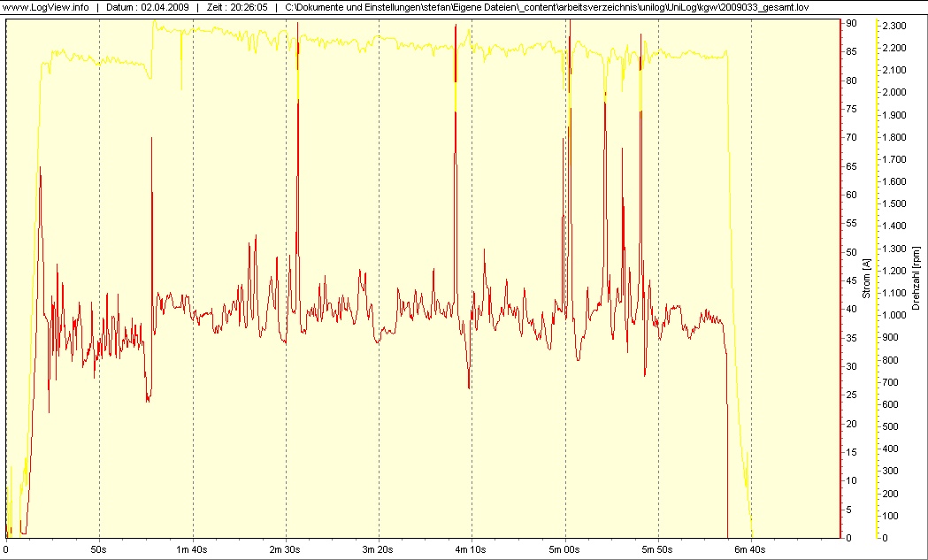Click the 5m 00s time axis label
The width and height of the screenshot is (928, 560).
coord(564,549)
